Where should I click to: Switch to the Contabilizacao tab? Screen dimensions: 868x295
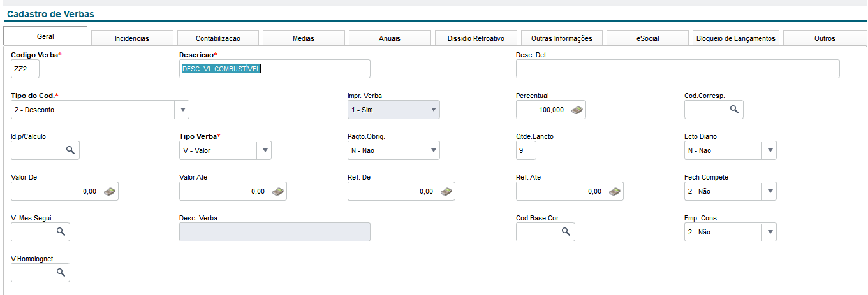218,38
